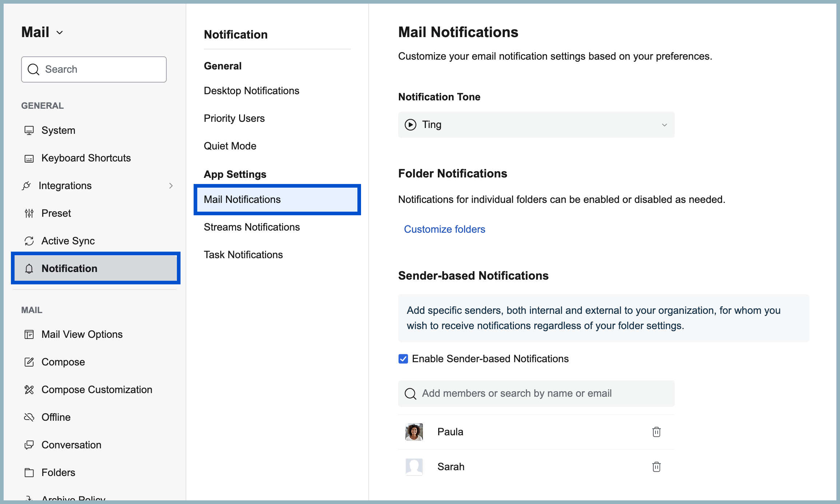Expand the Integrations submenu chevron
This screenshot has width=840, height=504.
coord(171,185)
